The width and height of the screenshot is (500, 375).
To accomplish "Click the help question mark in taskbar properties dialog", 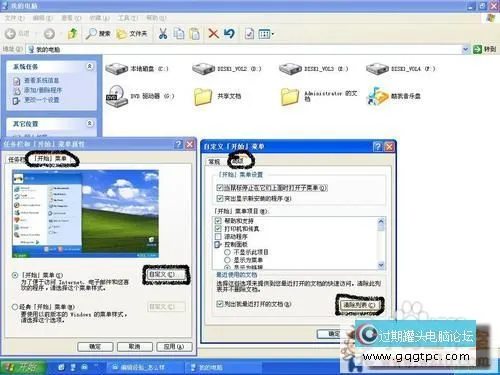I will (x=179, y=144).
